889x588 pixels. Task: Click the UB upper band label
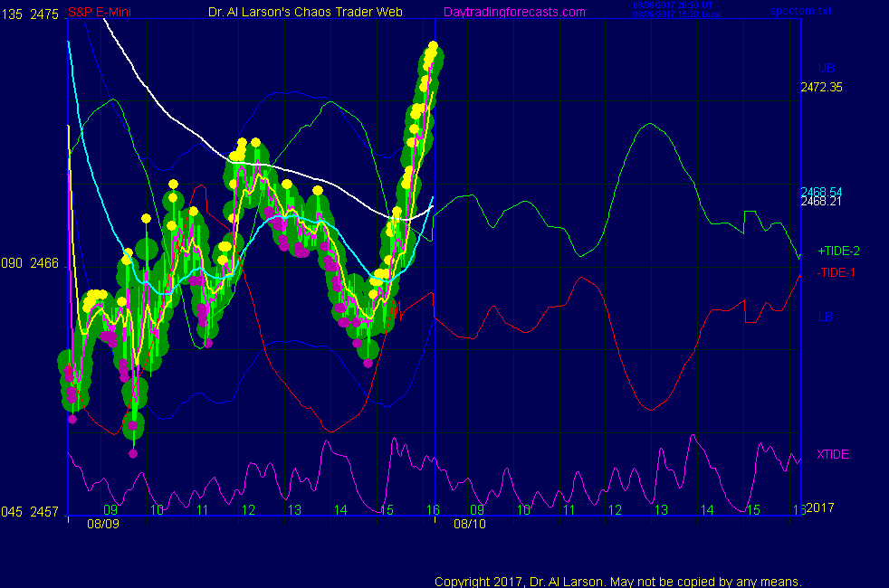(x=826, y=68)
